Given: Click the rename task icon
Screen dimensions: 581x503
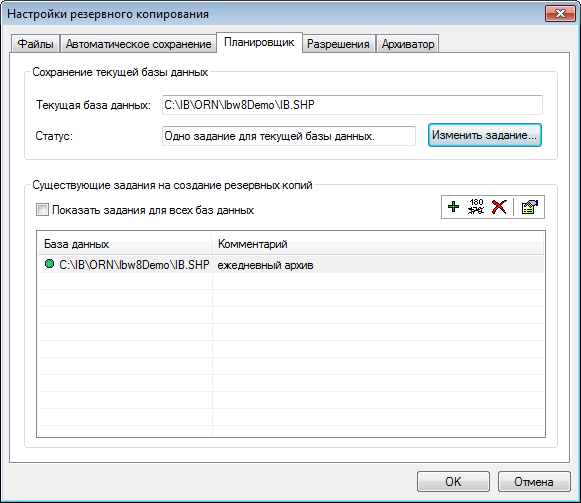Looking at the screenshot, I should point(476,207).
